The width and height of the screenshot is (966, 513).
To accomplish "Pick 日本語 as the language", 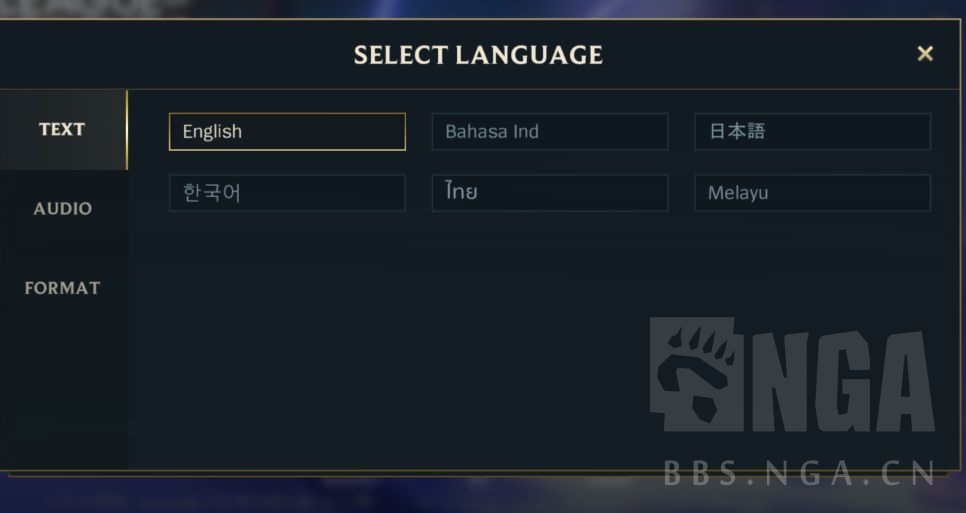I will (812, 132).
